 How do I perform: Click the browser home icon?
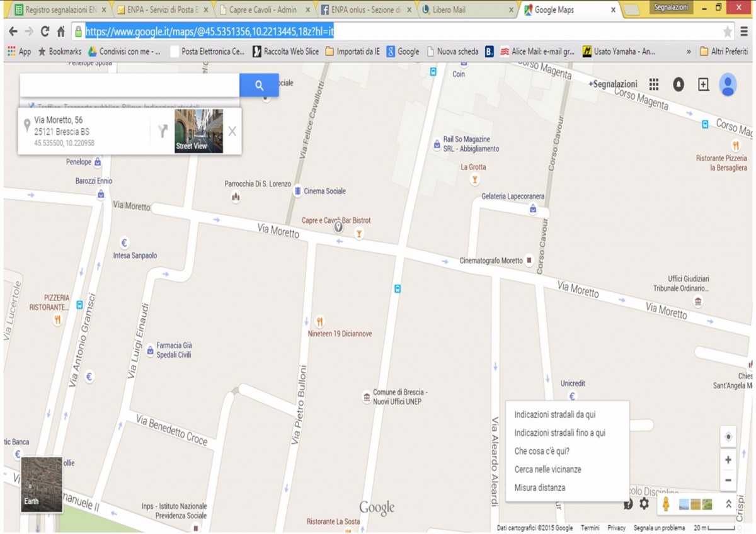point(61,31)
